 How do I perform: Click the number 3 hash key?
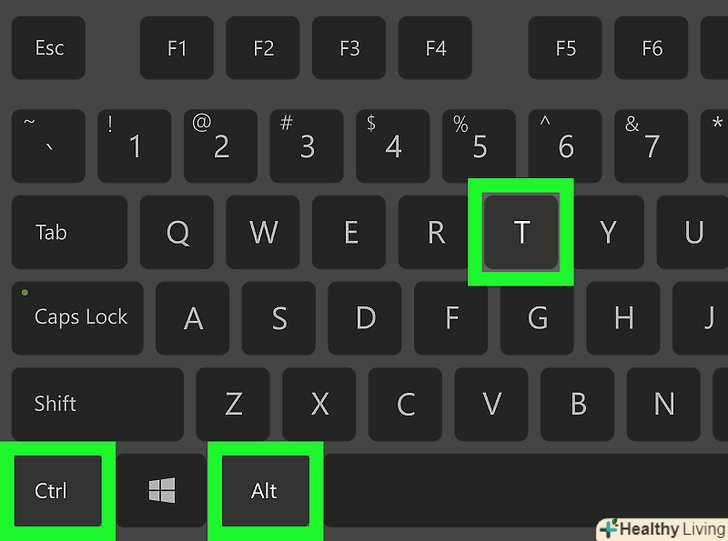coord(306,146)
